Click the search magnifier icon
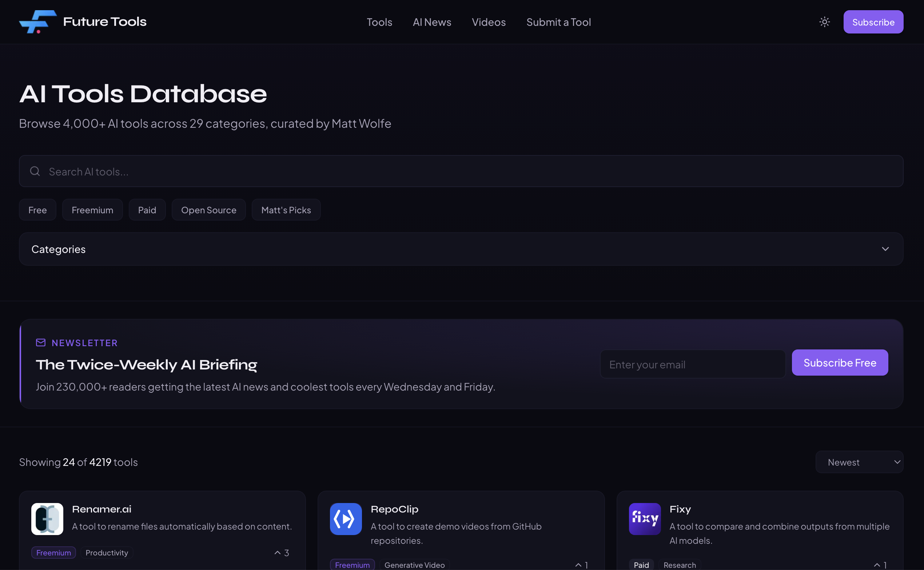Image resolution: width=924 pixels, height=570 pixels. coord(35,171)
